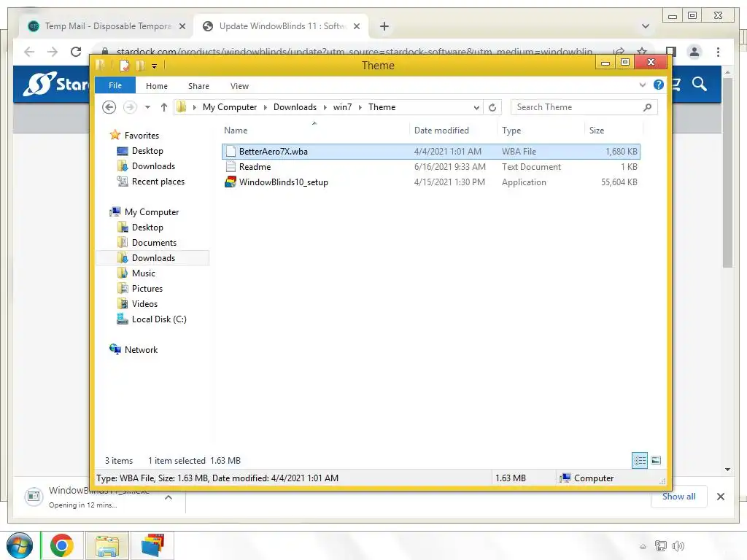Go up one folder level
747x560 pixels.
tap(164, 107)
